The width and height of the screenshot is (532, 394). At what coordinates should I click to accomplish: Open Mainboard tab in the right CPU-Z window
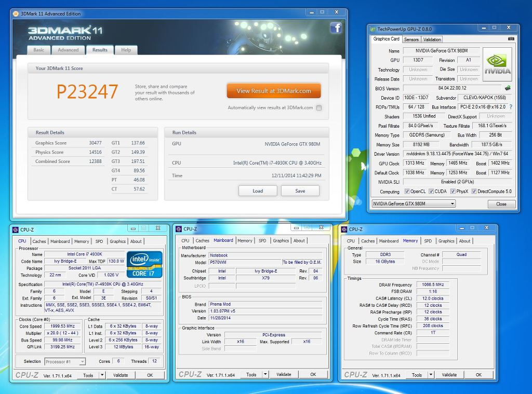tap(389, 241)
